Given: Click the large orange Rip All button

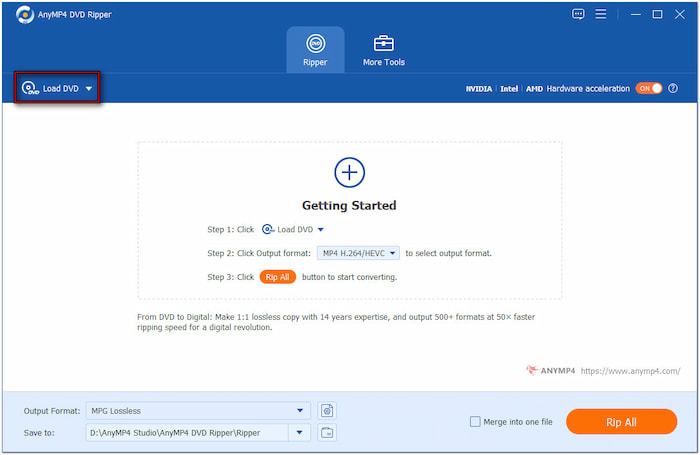Looking at the screenshot, I should (621, 422).
